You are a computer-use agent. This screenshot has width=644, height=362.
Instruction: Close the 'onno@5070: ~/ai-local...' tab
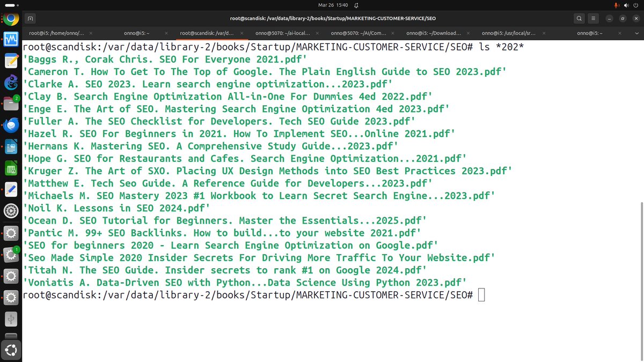[x=318, y=33]
